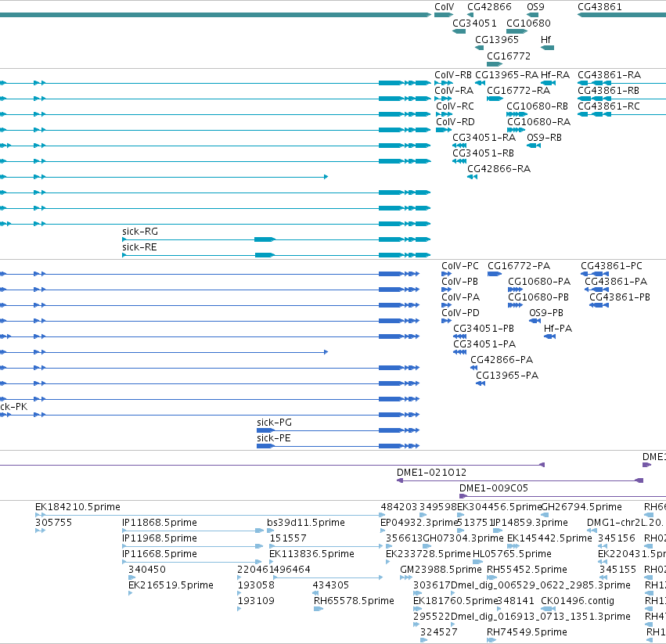The height and width of the screenshot is (644, 666).
Task: Select the bs39d11.5prime EST label
Action: coord(306,523)
